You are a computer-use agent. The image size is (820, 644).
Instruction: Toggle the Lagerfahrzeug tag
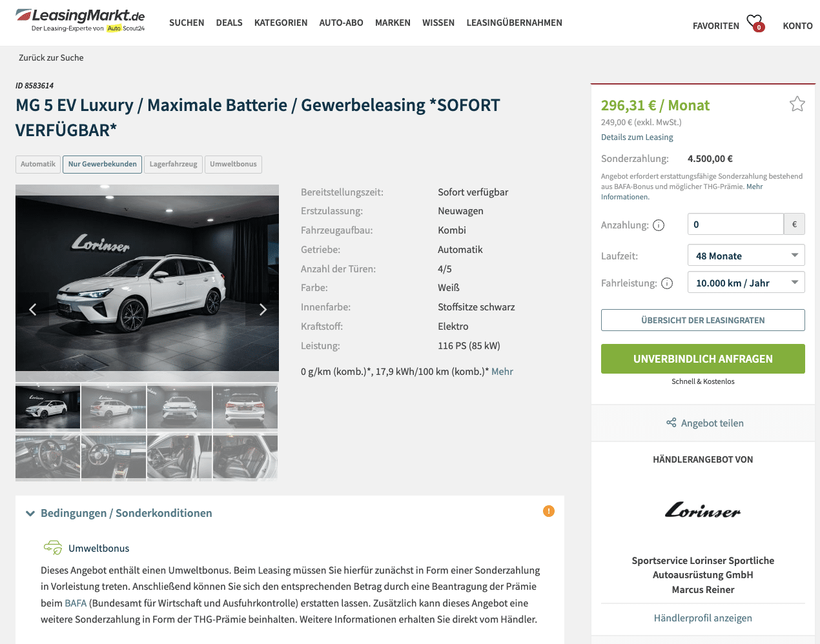(x=174, y=165)
